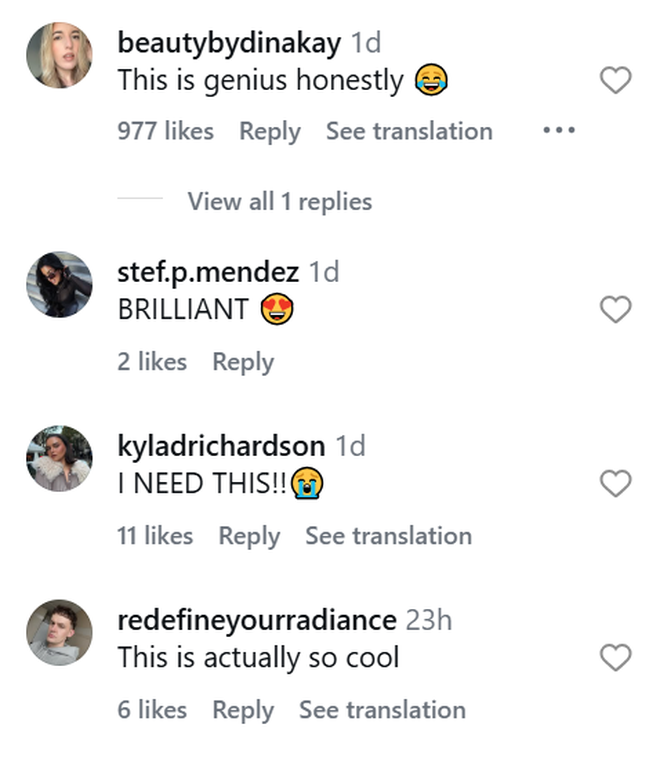
Task: Translate kyladrichardson's I NEED THIS comment
Action: 388,536
